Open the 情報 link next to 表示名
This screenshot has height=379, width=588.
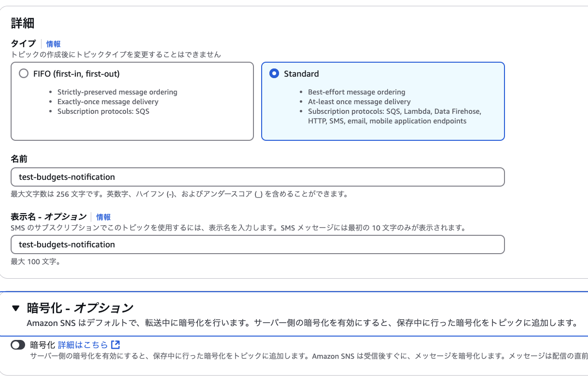(x=104, y=217)
